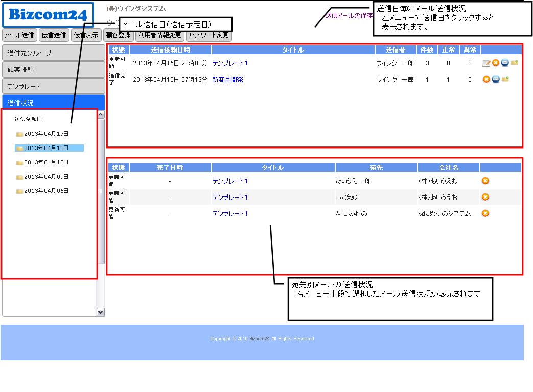The width and height of the screenshot is (533, 392).
Task: Click the folder icon beside 2013年04月17日
Action: [x=19, y=134]
